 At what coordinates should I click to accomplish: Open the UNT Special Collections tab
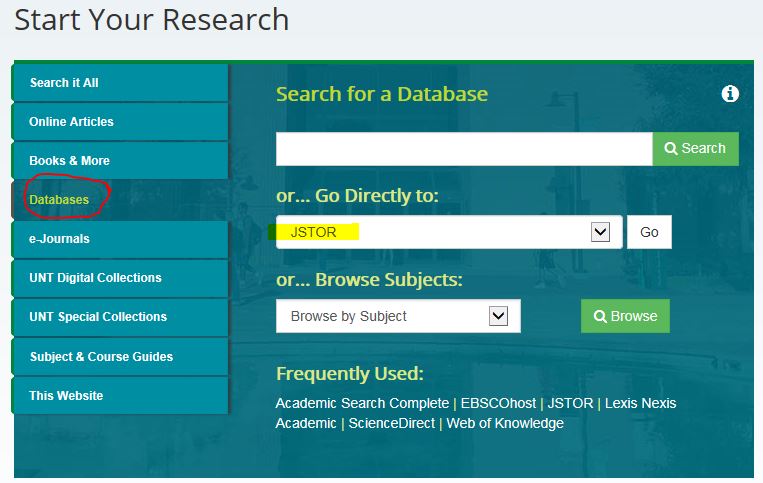coord(120,317)
